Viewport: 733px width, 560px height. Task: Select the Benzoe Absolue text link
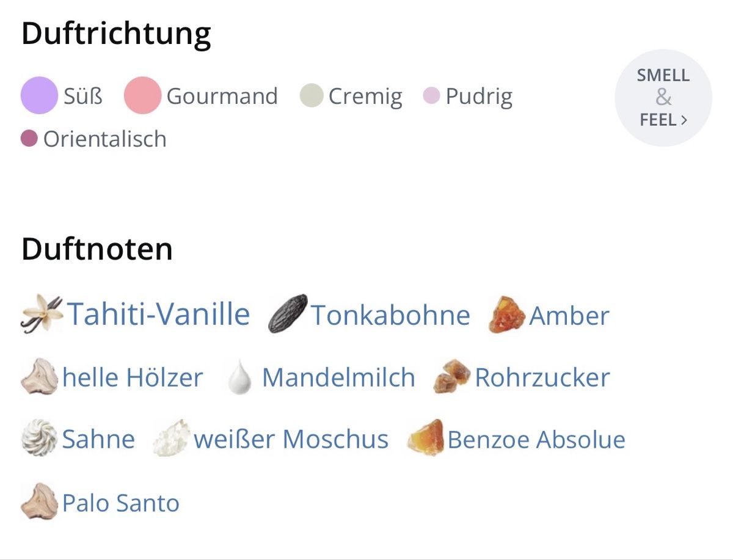536,440
